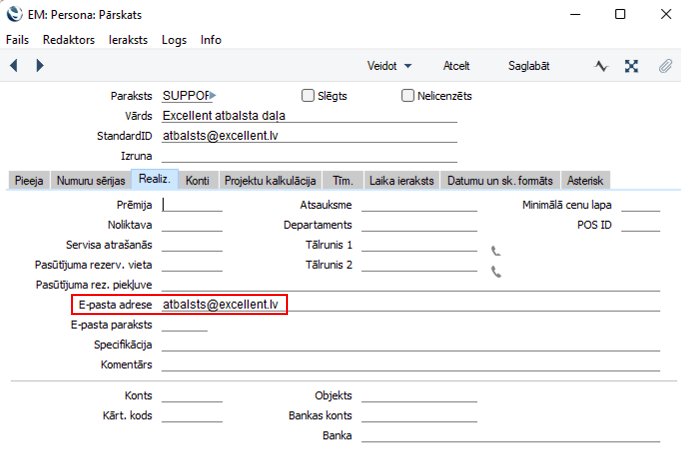Tick the Nelicenzēts checkbox
The width and height of the screenshot is (681, 475).
408,96
